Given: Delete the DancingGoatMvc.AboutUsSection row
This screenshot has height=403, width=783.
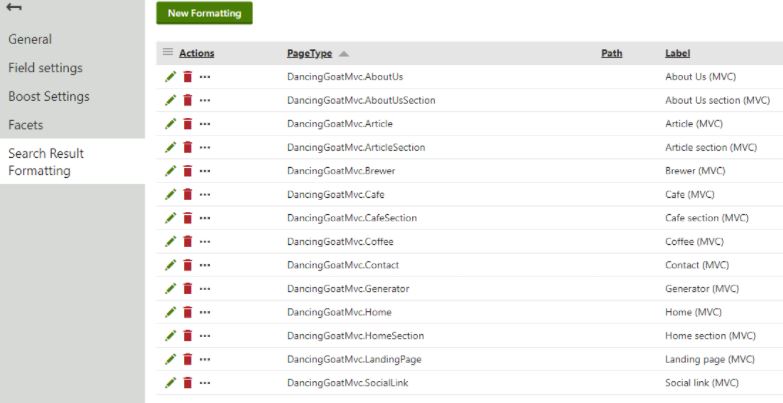Looking at the screenshot, I should pos(188,100).
